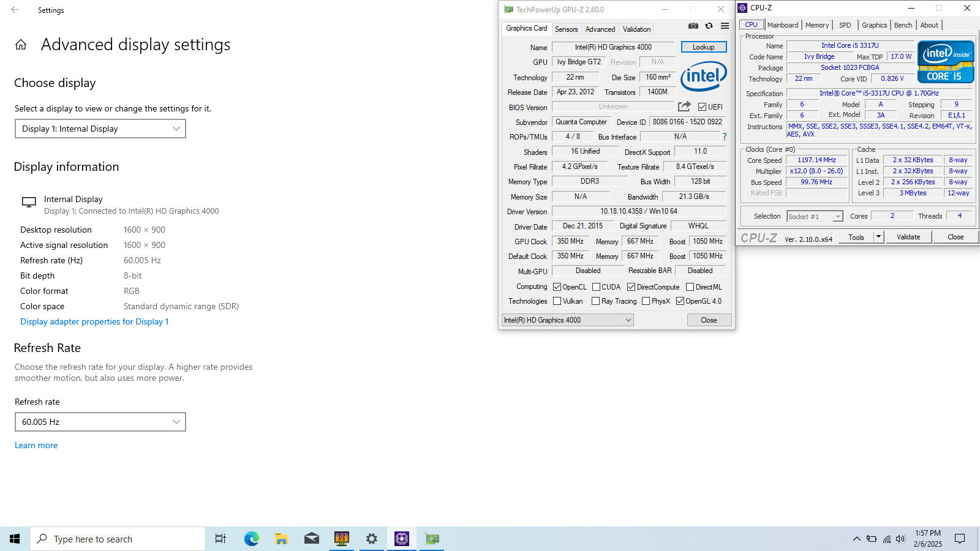Expand the Display 1: Internal Display dropdown

(100, 129)
